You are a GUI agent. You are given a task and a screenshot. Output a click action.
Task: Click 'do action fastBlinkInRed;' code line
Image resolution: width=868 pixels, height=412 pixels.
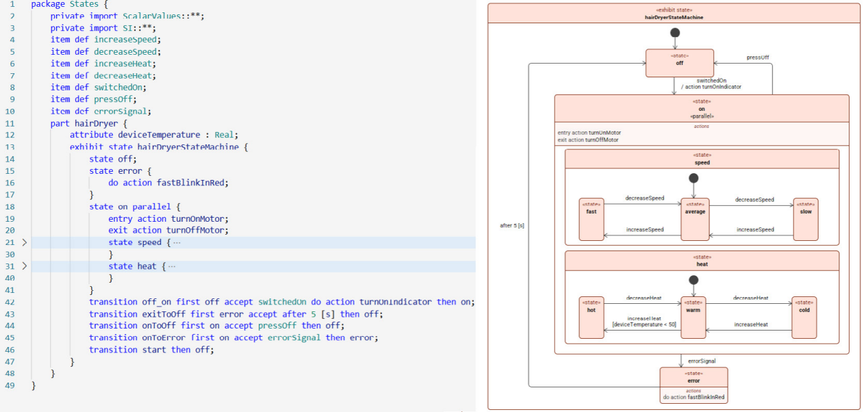point(168,183)
